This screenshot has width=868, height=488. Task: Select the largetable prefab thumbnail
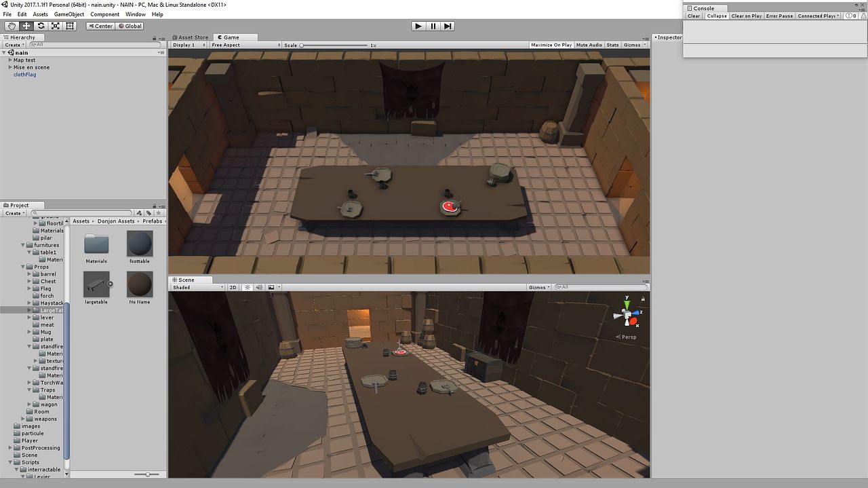(x=96, y=284)
